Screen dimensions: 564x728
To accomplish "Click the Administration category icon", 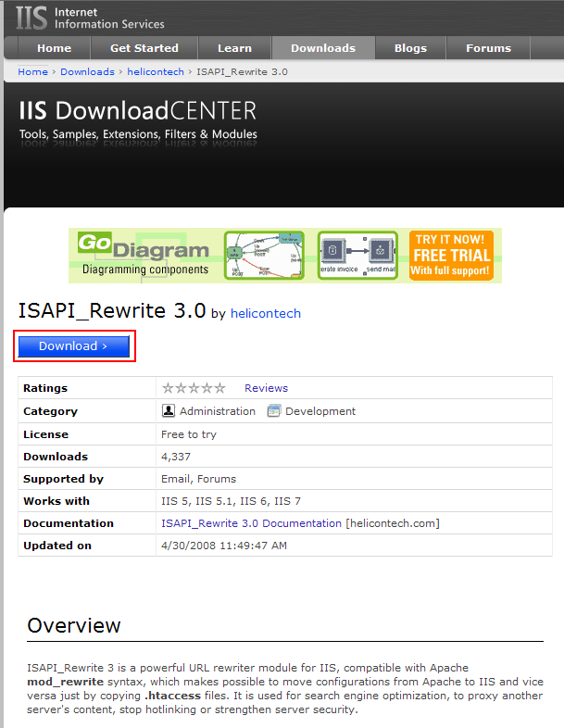I will pos(168,410).
